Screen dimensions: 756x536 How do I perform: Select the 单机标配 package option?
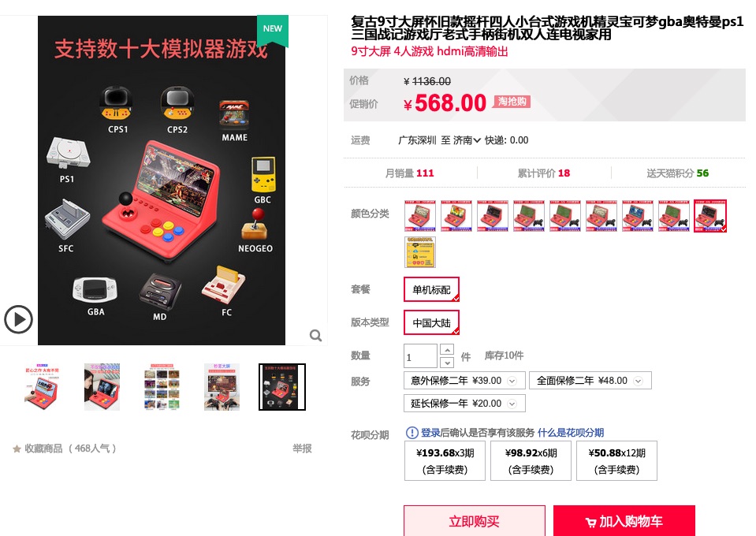[x=431, y=289]
